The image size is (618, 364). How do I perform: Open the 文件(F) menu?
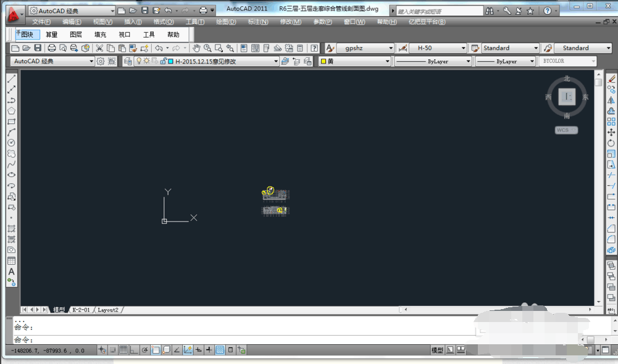(x=41, y=22)
